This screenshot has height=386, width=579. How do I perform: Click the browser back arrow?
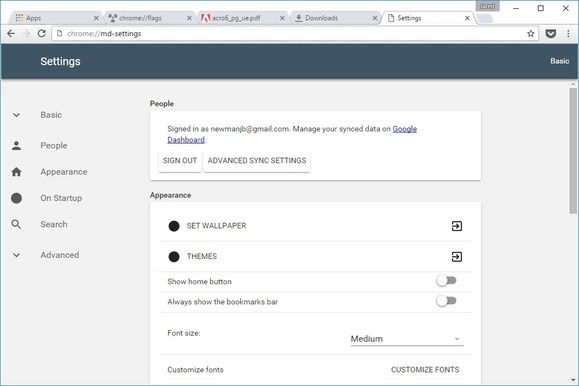click(x=11, y=34)
